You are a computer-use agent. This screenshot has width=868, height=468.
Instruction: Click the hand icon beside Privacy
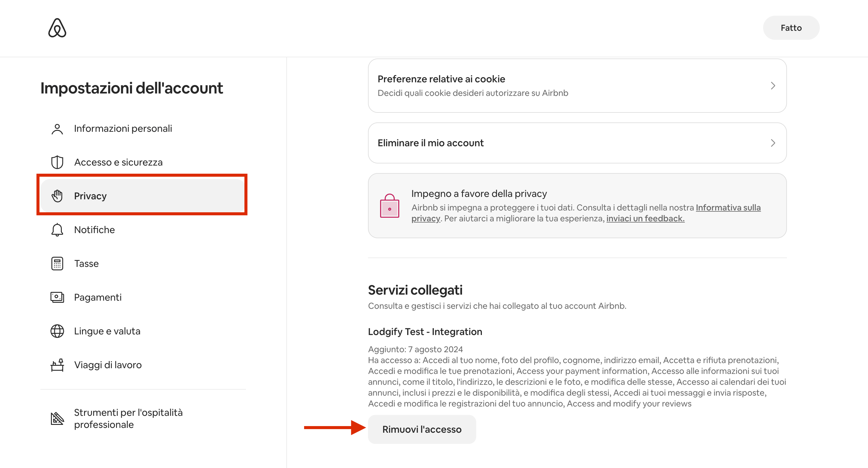pyautogui.click(x=57, y=196)
